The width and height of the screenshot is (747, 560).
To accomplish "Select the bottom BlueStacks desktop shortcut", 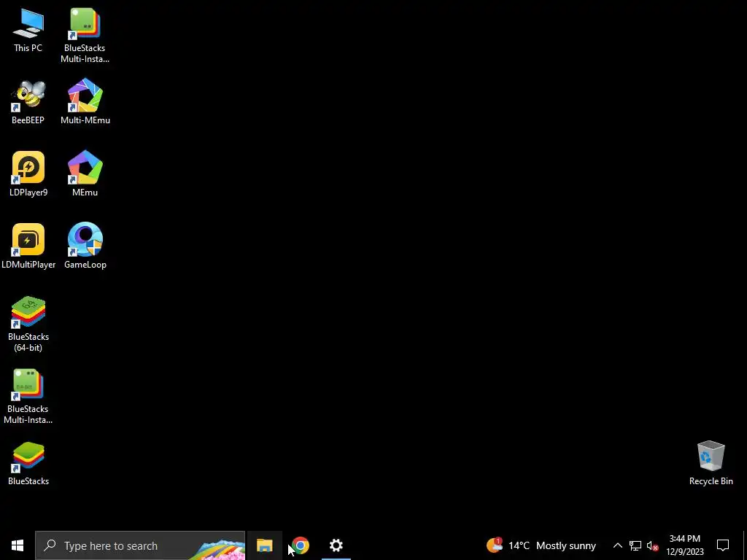I will pos(28,463).
